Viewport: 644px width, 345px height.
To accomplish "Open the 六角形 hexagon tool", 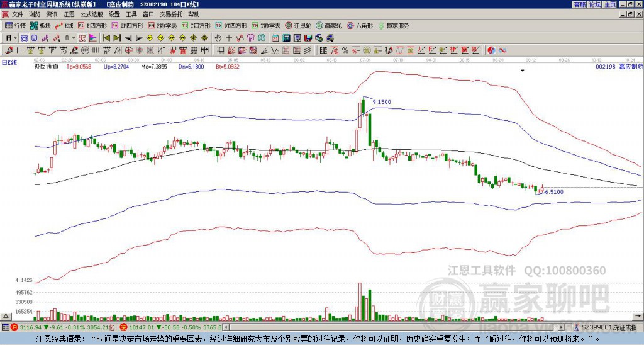I will point(360,25).
